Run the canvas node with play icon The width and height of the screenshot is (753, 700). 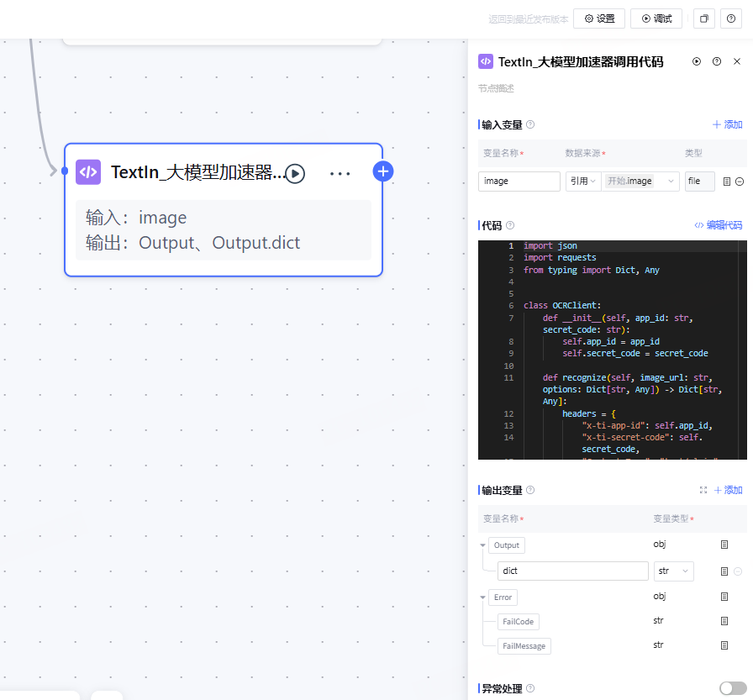(295, 173)
